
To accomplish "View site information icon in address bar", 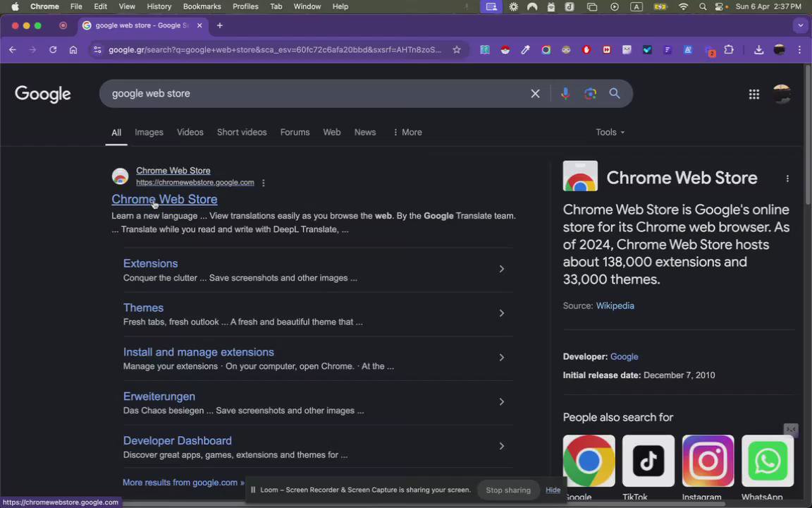I will 97,50.
